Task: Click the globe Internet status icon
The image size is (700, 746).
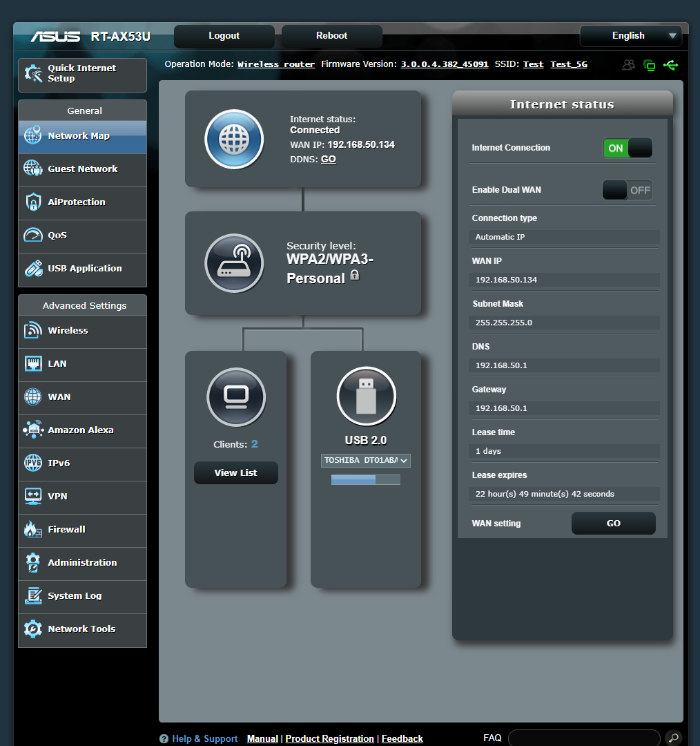Action: 234,139
